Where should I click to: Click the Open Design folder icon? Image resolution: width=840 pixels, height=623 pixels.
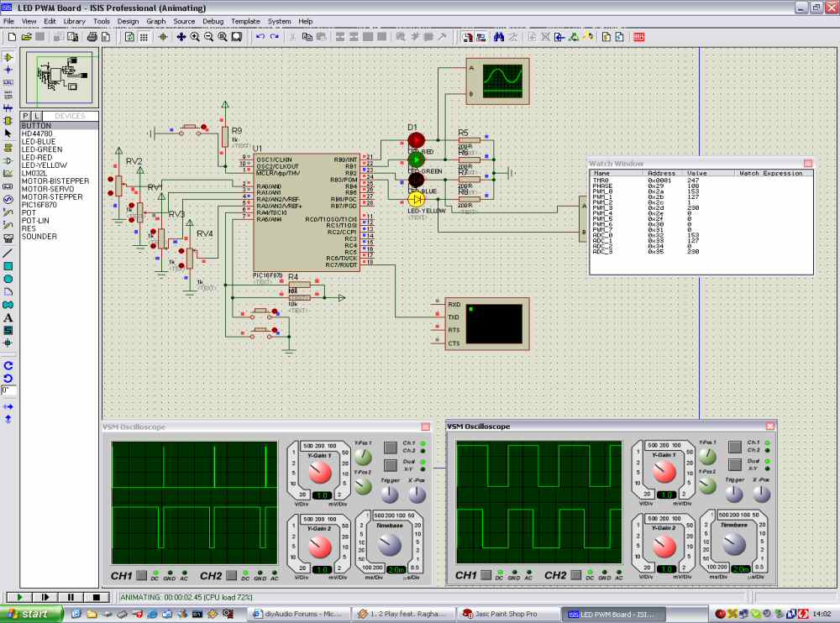pyautogui.click(x=26, y=37)
